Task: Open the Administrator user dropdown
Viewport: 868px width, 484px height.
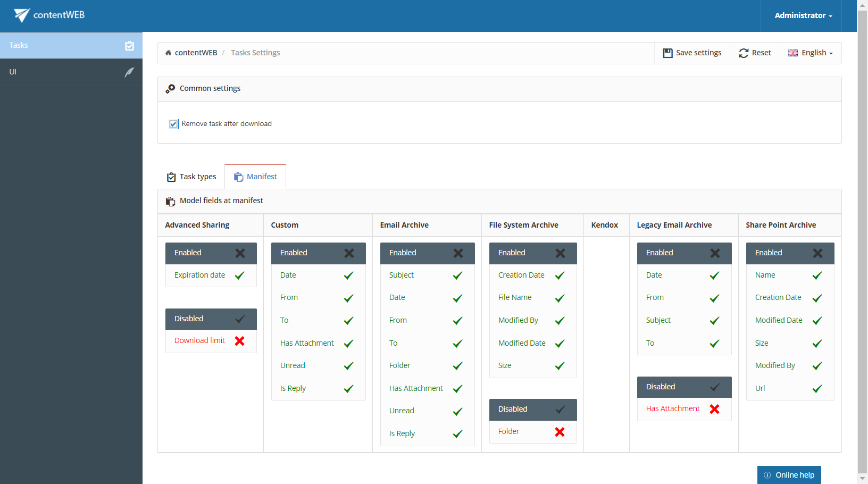Action: 803,15
